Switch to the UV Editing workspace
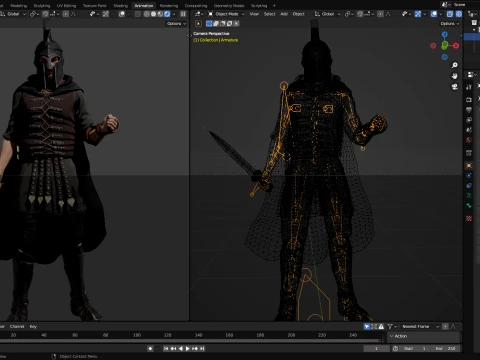Image resolution: width=480 pixels, height=360 pixels. pos(66,6)
